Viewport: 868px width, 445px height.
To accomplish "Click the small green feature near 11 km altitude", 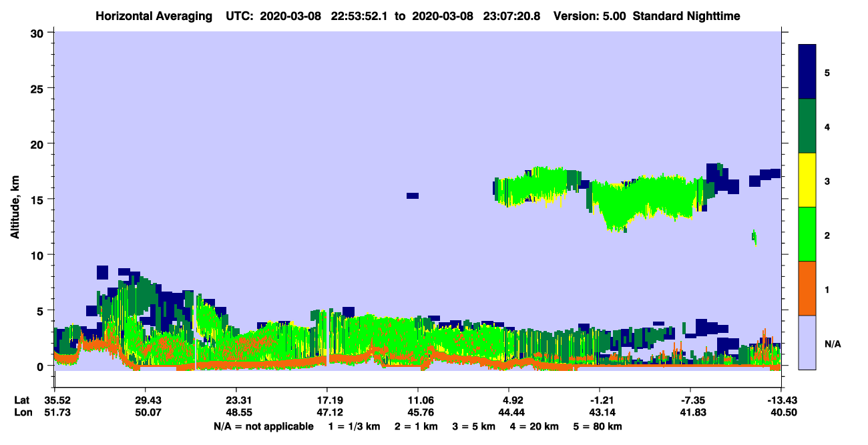I will tap(754, 237).
